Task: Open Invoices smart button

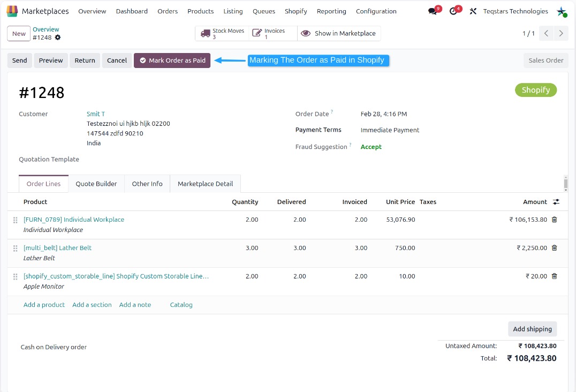Action: (x=273, y=33)
